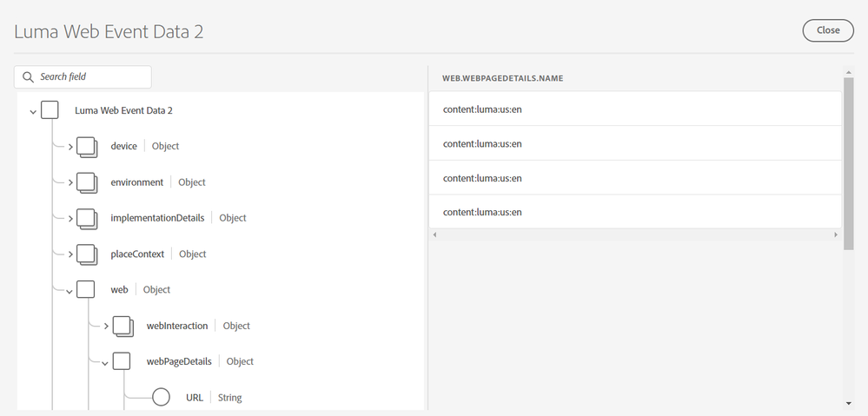Click the environment object icon

point(87,182)
